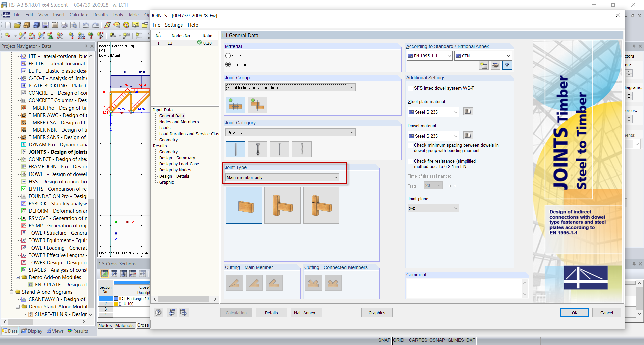Click the blue color swatch for T-Rectangle
This screenshot has height=345, width=644.
(116, 299)
